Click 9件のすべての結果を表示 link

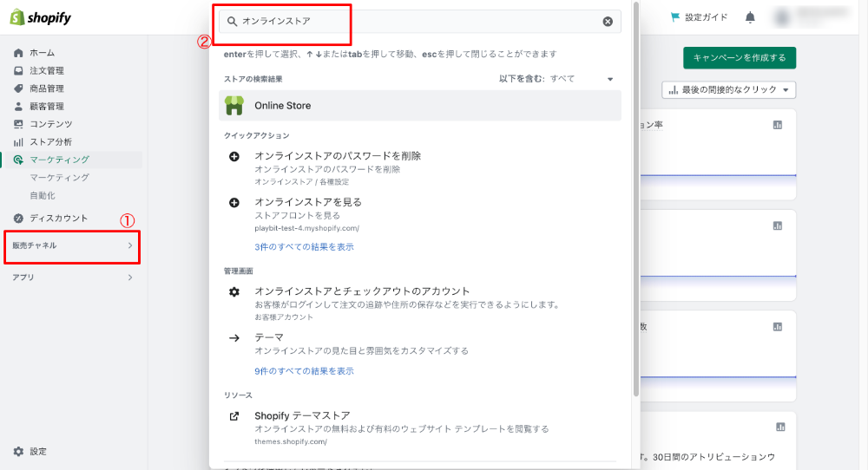pyautogui.click(x=304, y=371)
